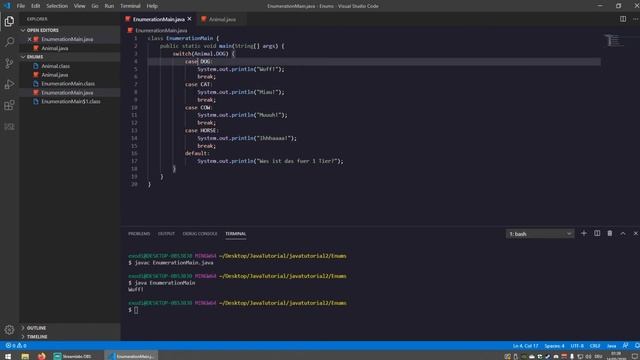Viewport: 640px width, 360px height.
Task: Open Firefox from the taskbar
Action: pos(42,356)
